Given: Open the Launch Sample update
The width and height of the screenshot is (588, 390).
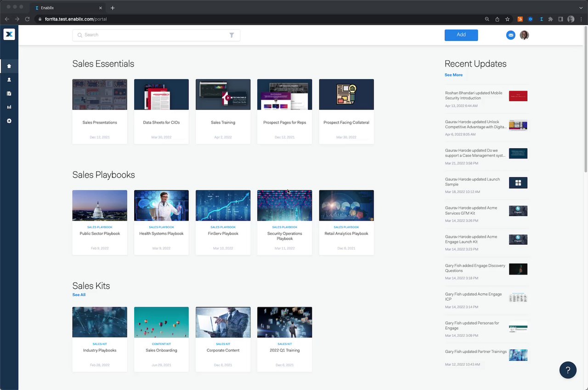Looking at the screenshot, I should pos(486,185).
